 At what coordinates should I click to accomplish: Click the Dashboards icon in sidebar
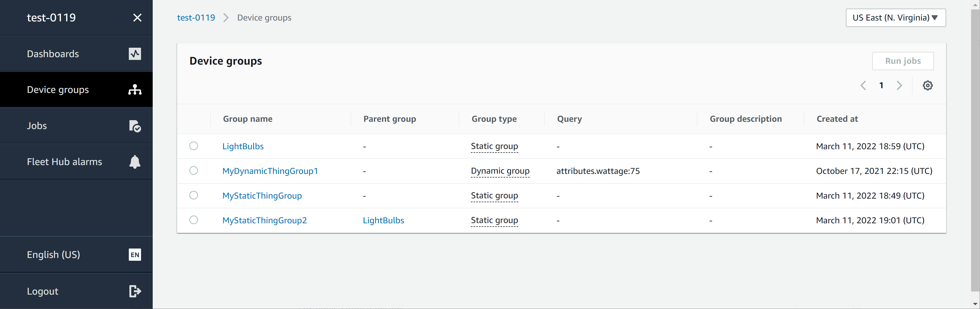(135, 53)
